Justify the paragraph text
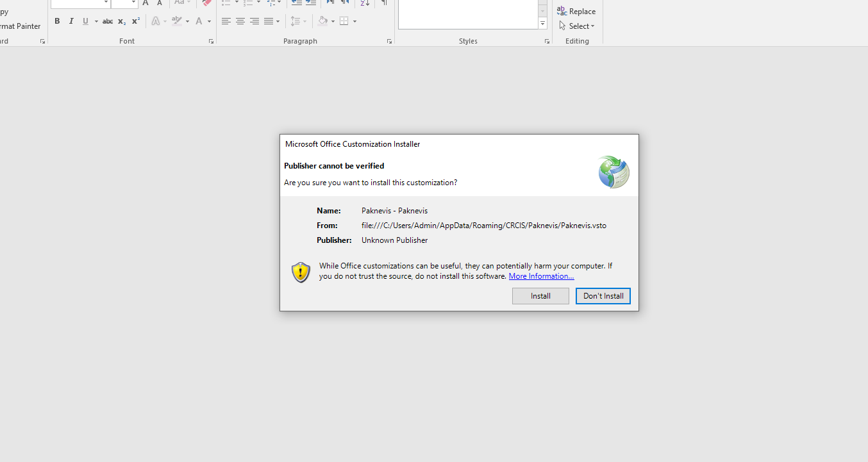This screenshot has width=868, height=462. point(269,21)
